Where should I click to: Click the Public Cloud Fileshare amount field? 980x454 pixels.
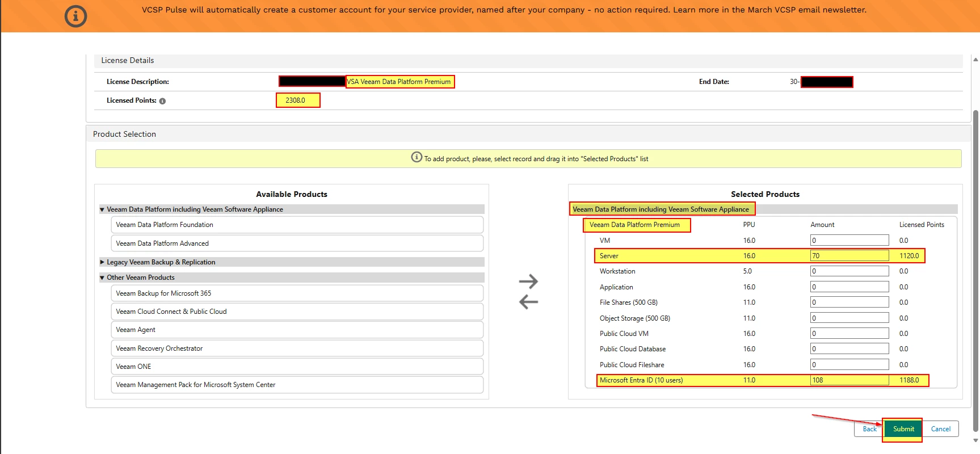[849, 365]
